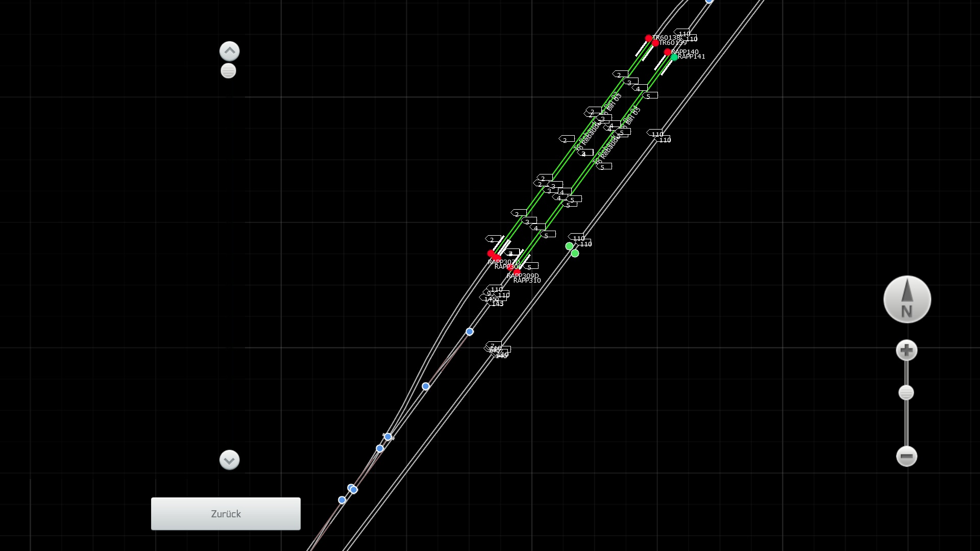Viewport: 980px width, 551px height.
Task: Click speed tag 5 below RAPP141
Action: click(650, 96)
